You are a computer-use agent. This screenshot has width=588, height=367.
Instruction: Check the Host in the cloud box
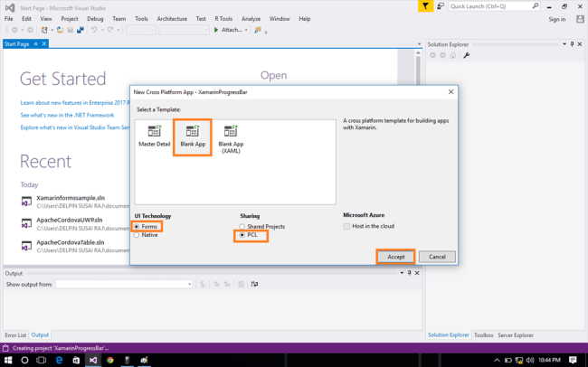pyautogui.click(x=346, y=226)
